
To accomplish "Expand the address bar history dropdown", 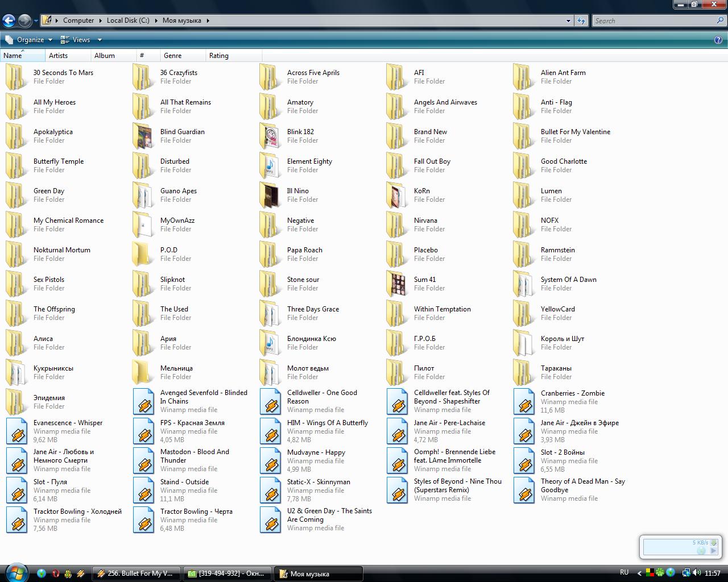I will pyautogui.click(x=568, y=20).
